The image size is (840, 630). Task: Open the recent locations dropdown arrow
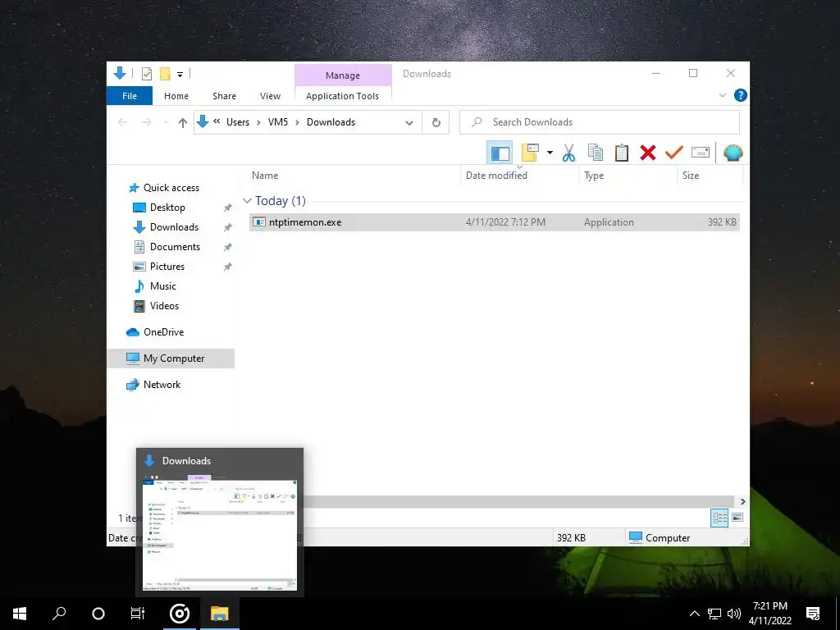166,123
